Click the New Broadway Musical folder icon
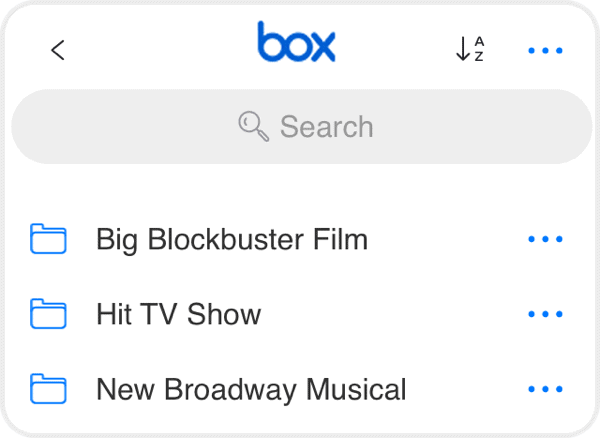Image resolution: width=600 pixels, height=438 pixels. click(48, 389)
